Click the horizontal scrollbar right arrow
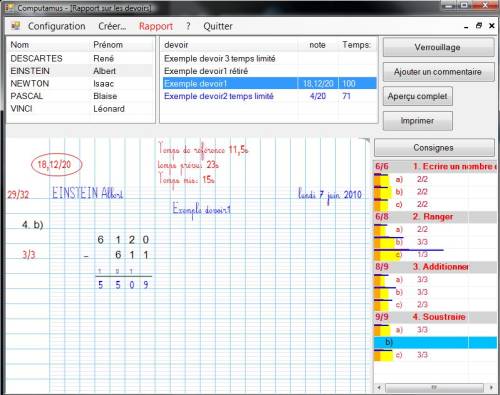This screenshot has width=500, height=395. [x=491, y=387]
